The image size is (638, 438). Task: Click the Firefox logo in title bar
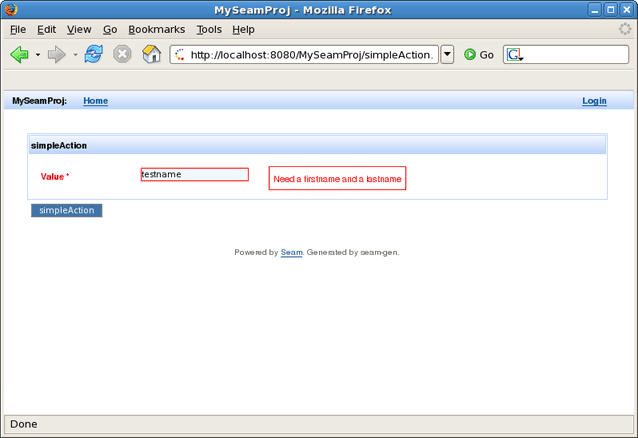click(x=11, y=9)
